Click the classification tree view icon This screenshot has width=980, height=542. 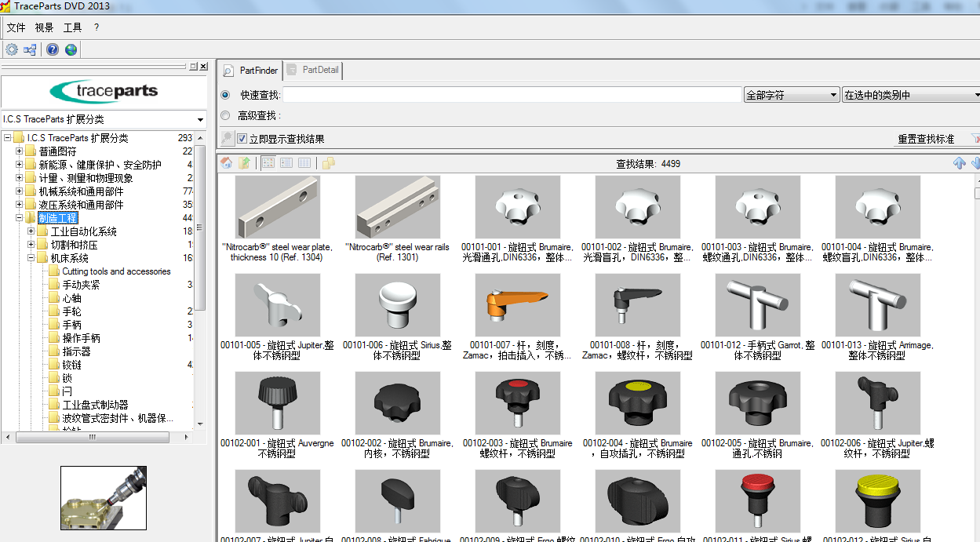tap(29, 49)
